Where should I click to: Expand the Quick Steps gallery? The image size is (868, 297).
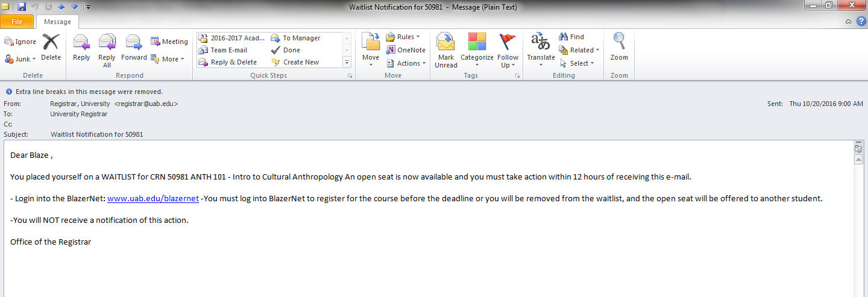[347, 62]
